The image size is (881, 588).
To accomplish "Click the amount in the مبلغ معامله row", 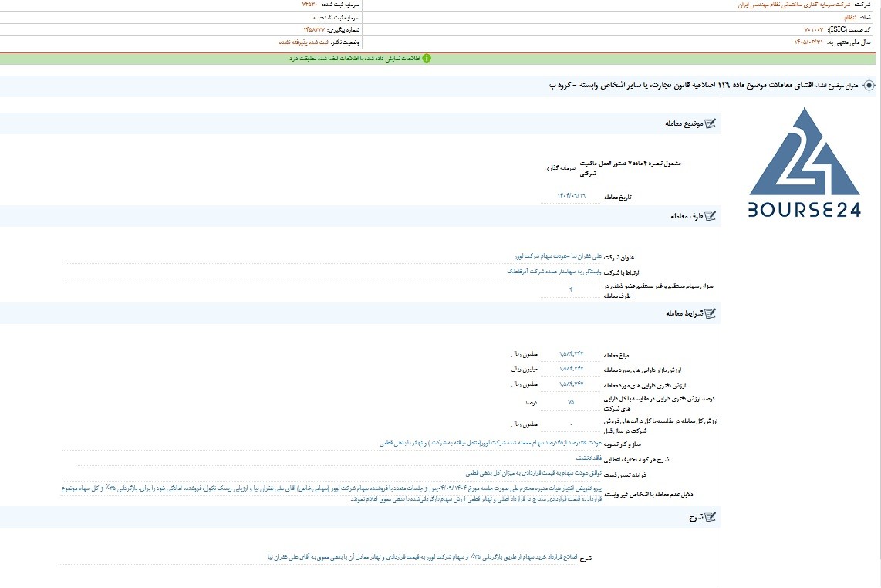I will (572, 354).
